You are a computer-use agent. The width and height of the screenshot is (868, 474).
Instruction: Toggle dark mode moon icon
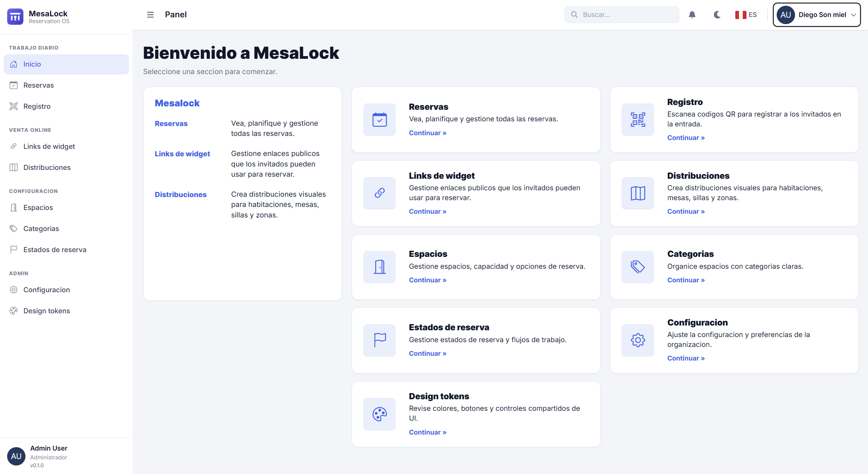717,15
